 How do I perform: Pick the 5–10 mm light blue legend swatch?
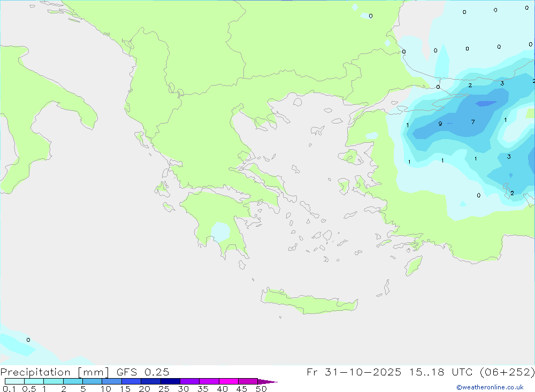[x=92, y=381]
